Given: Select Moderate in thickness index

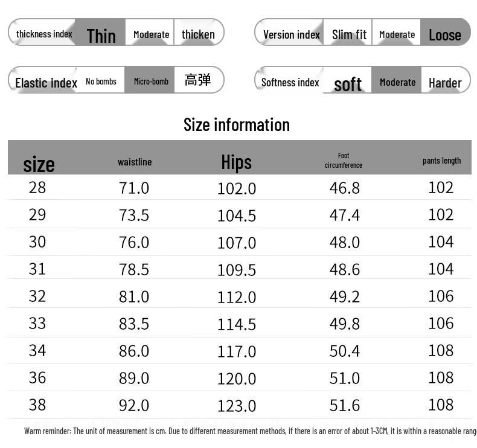Looking at the screenshot, I should pyautogui.click(x=151, y=34).
